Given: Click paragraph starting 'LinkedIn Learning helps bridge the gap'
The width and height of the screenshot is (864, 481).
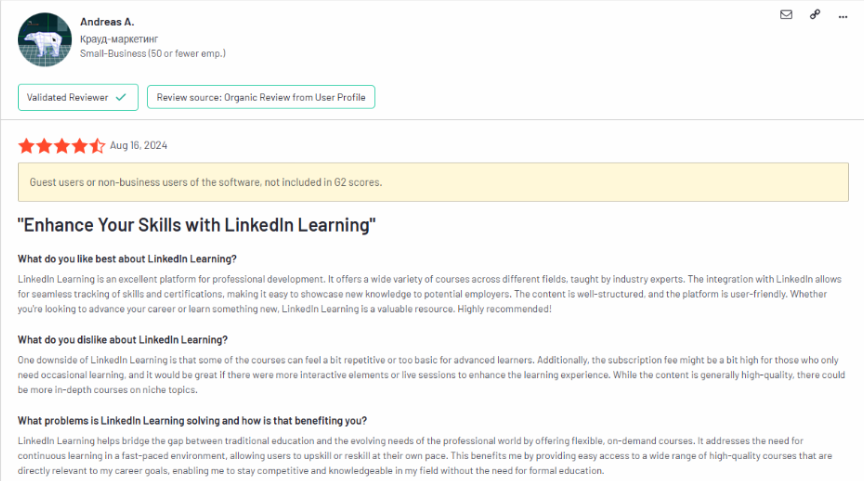Looking at the screenshot, I should [x=425, y=456].
